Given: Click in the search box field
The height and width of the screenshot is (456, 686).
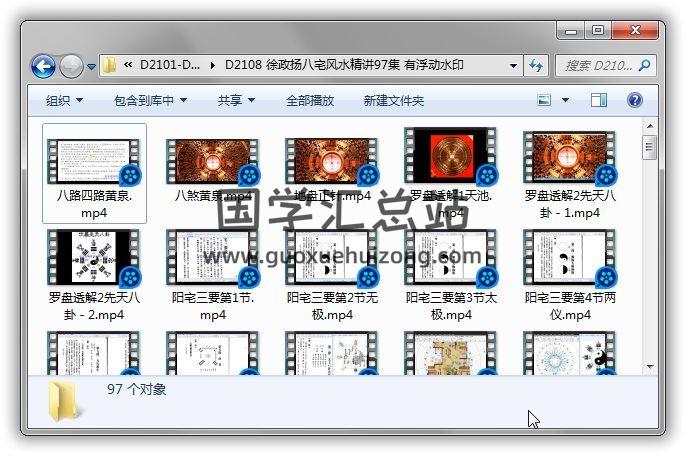Looking at the screenshot, I should pos(595,66).
